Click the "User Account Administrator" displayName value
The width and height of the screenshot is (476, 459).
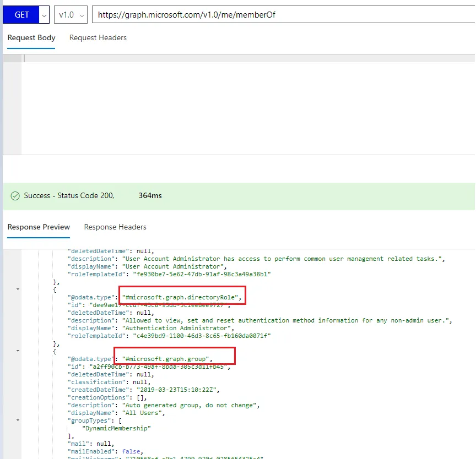[x=173, y=266]
